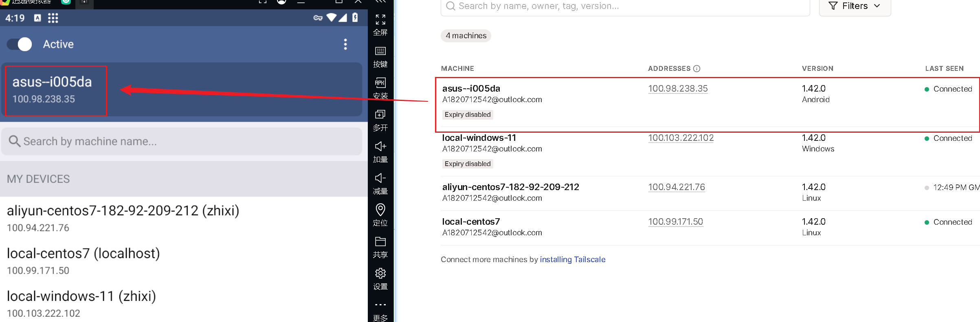The height and width of the screenshot is (322, 980).
Task: Open asus--i005da machine in admin console
Action: pos(471,88)
